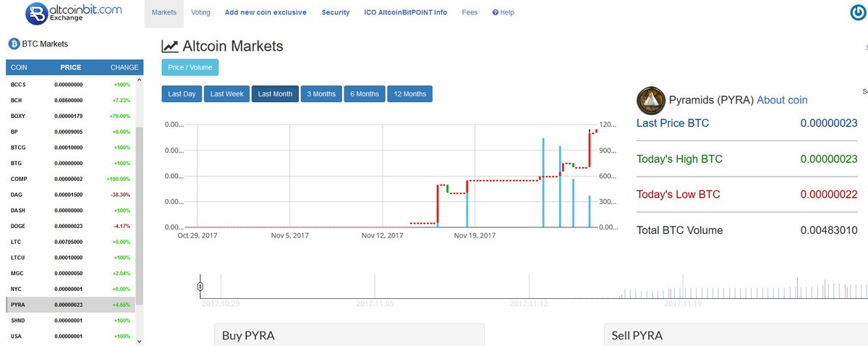This screenshot has height=346, width=868.
Task: Click the market list scrollbar thumb
Action: [x=140, y=215]
